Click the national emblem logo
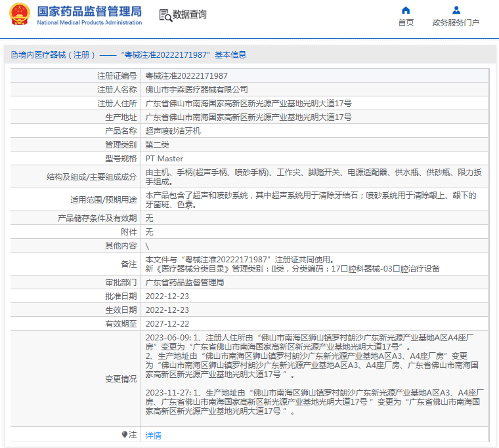Image resolution: width=499 pixels, height=448 pixels. coord(20,14)
